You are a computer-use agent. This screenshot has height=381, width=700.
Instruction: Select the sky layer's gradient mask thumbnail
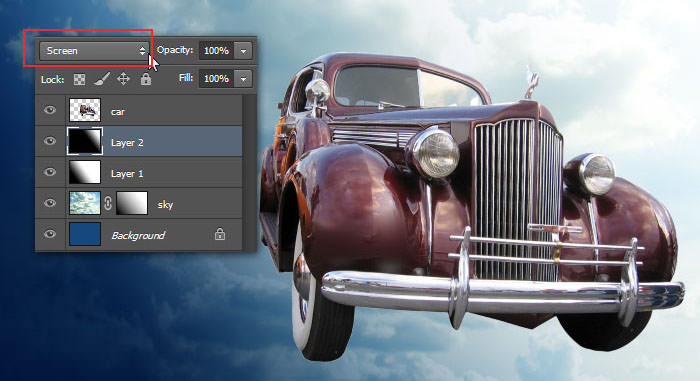tap(132, 203)
